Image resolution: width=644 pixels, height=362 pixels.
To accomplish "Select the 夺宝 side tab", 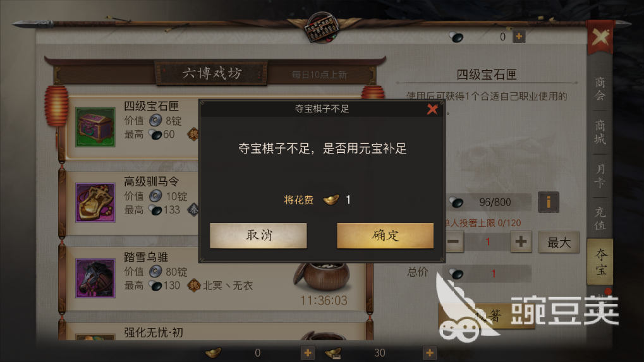I will [x=600, y=262].
